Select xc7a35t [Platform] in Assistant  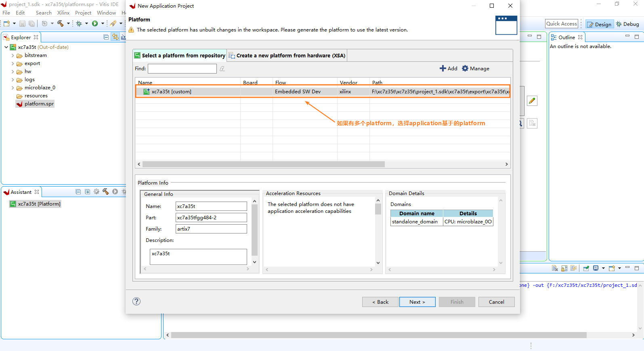(35, 204)
